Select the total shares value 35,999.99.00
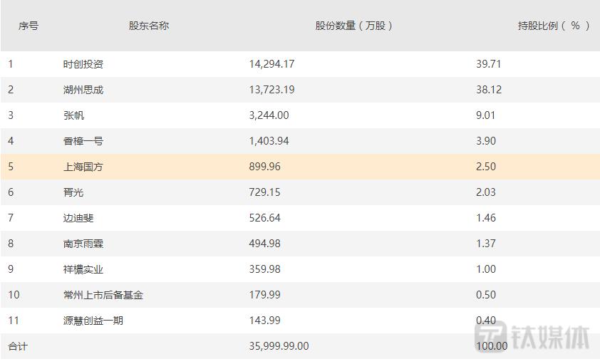Image resolution: width=600 pixels, height=364 pixels. coord(279,346)
